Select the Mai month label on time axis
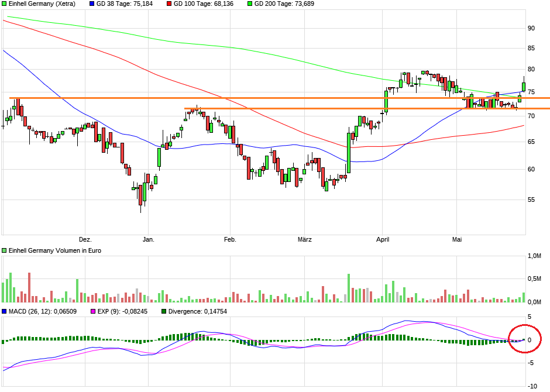The height and width of the screenshot is (392, 550). pyautogui.click(x=458, y=239)
